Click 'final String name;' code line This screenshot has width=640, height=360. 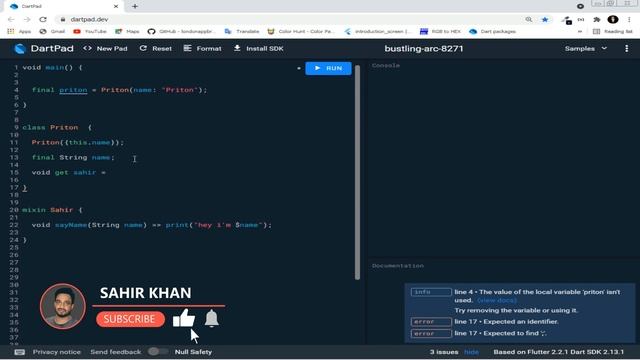tap(73, 158)
